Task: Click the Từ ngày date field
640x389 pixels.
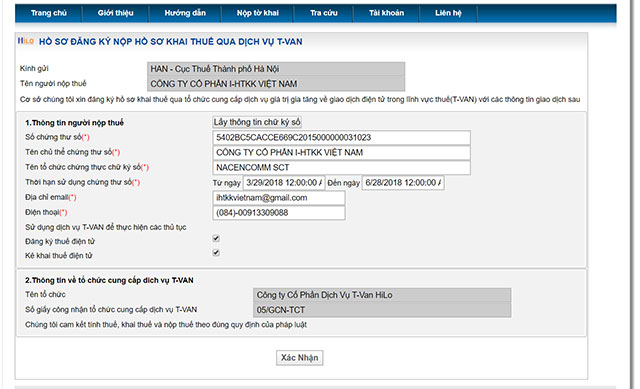Action: click(284, 183)
